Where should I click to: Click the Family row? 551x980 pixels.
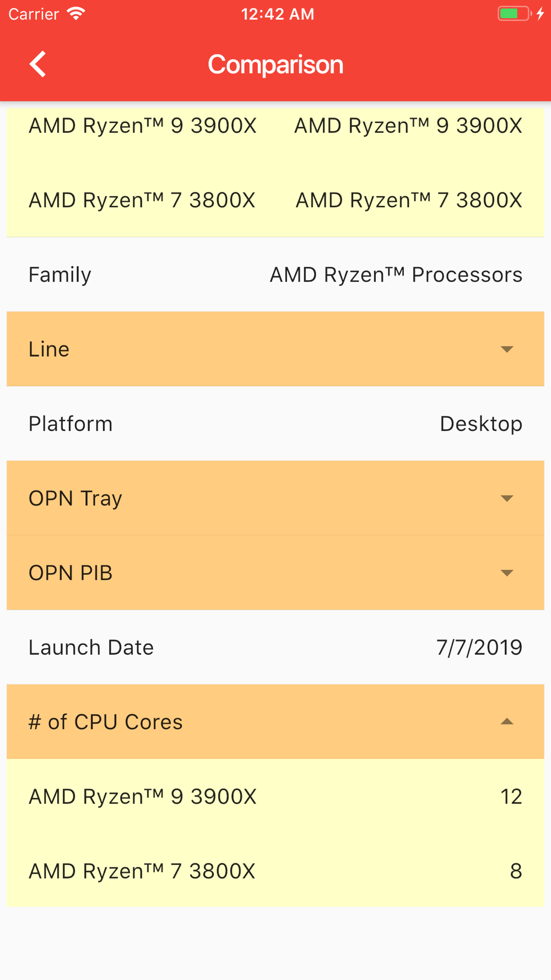275,274
